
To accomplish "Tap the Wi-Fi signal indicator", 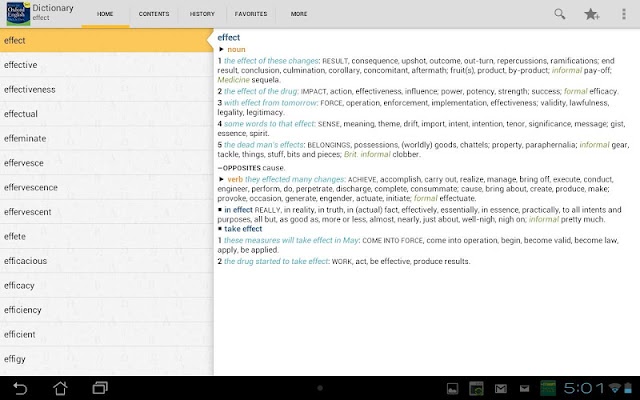I will pos(614,388).
